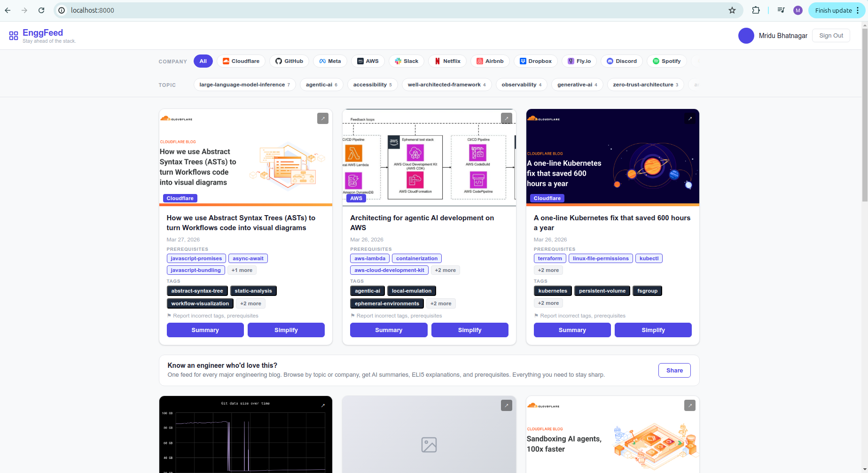Viewport: 868px width, 473px height.
Task: Open the Chrome profile avatar M
Action: [798, 10]
